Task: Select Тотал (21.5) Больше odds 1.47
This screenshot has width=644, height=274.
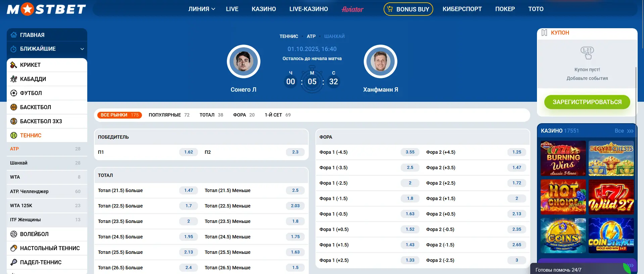Action: (x=189, y=190)
